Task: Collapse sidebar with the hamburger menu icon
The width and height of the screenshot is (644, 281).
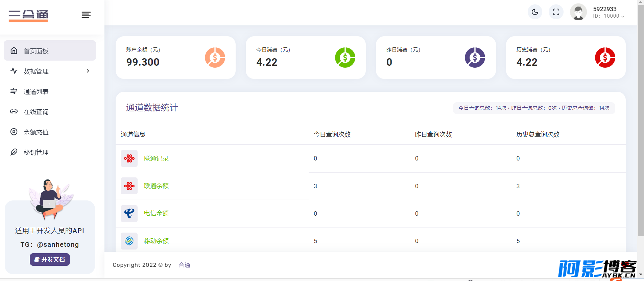Action: click(x=86, y=15)
